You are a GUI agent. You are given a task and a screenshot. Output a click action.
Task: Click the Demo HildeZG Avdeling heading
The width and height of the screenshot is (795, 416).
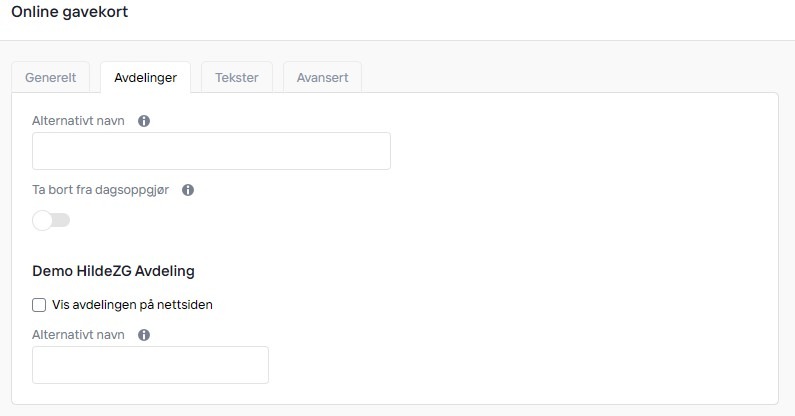click(113, 271)
